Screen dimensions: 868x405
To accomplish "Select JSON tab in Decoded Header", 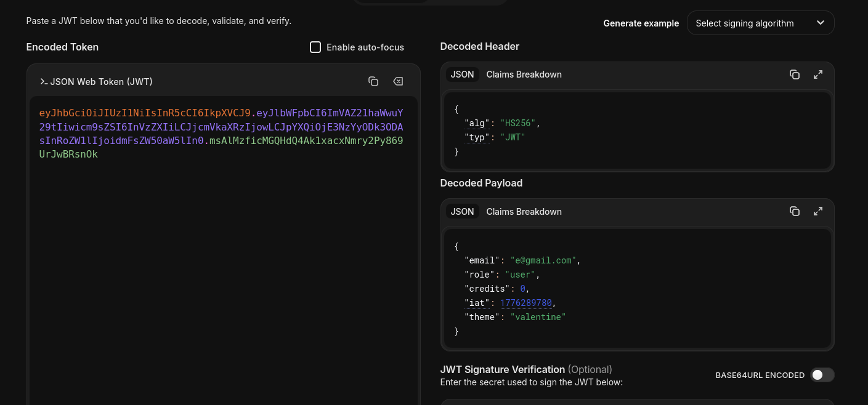I will point(462,74).
